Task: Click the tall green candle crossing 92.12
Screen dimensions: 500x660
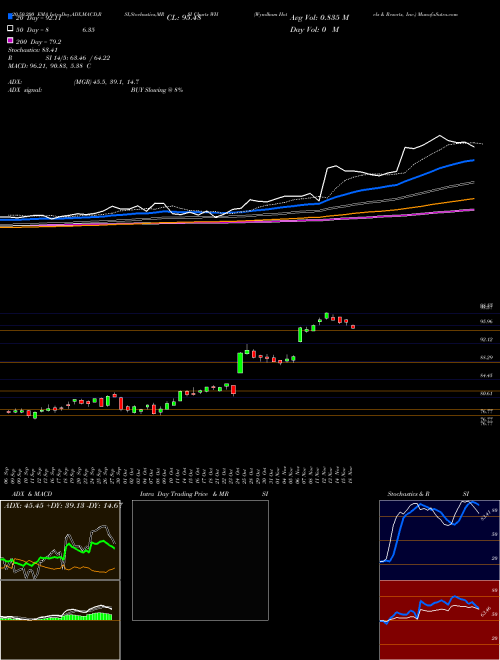Action: 300,335
